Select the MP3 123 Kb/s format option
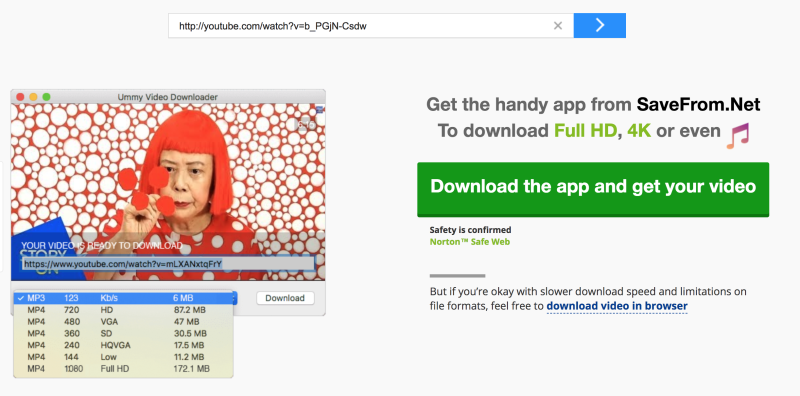The image size is (800, 396). 123,298
